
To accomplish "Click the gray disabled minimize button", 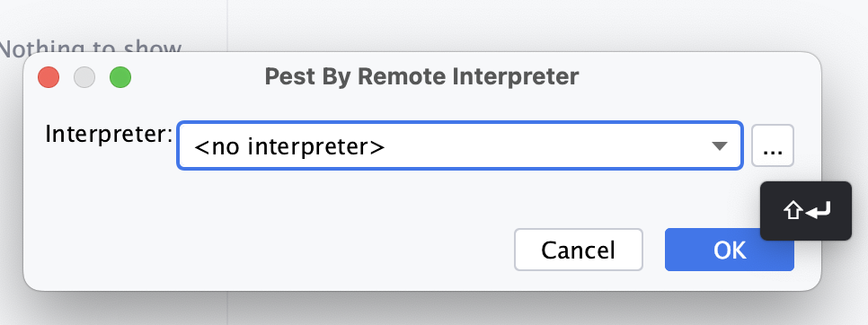I will tap(84, 77).
